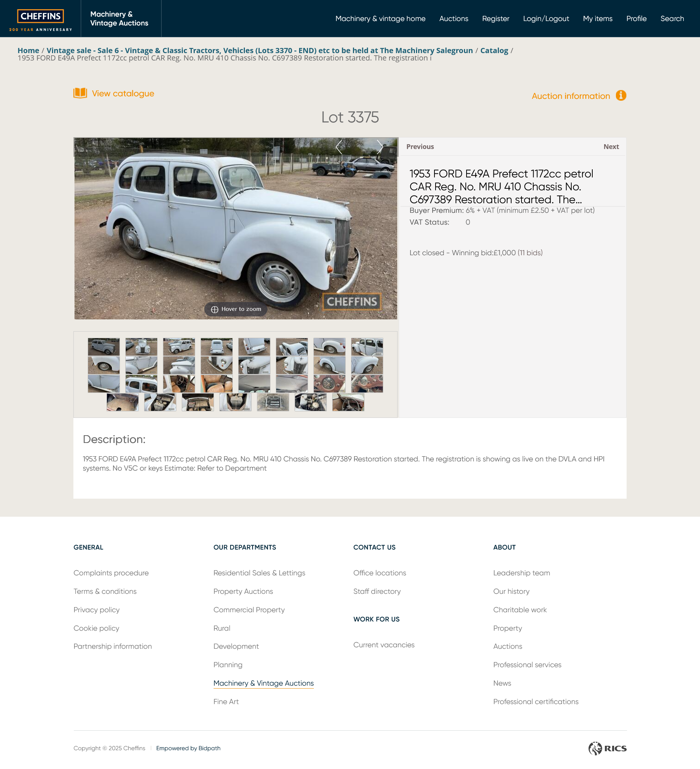The height and width of the screenshot is (769, 700).
Task: Click the Auction information info icon
Action: coord(621,96)
